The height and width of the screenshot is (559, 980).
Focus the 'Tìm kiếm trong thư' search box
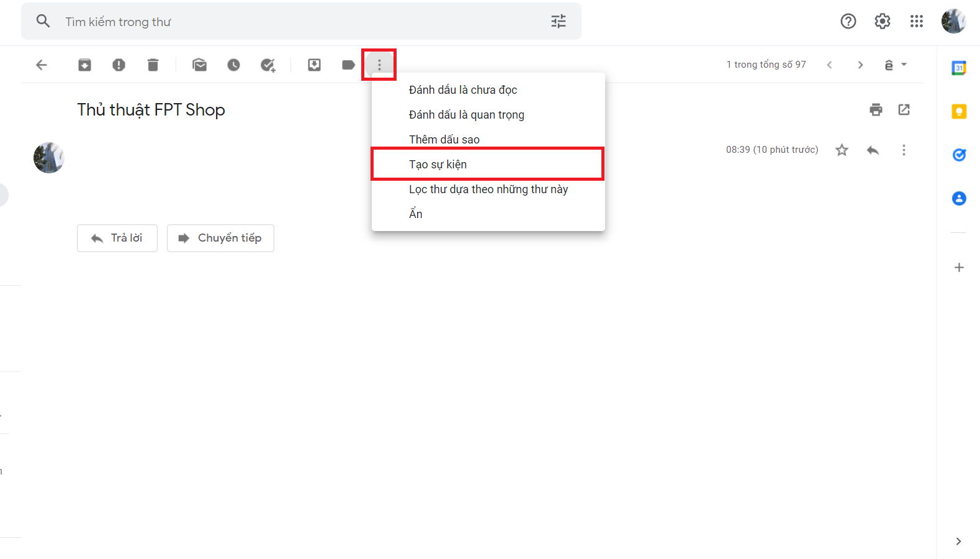coord(301,21)
